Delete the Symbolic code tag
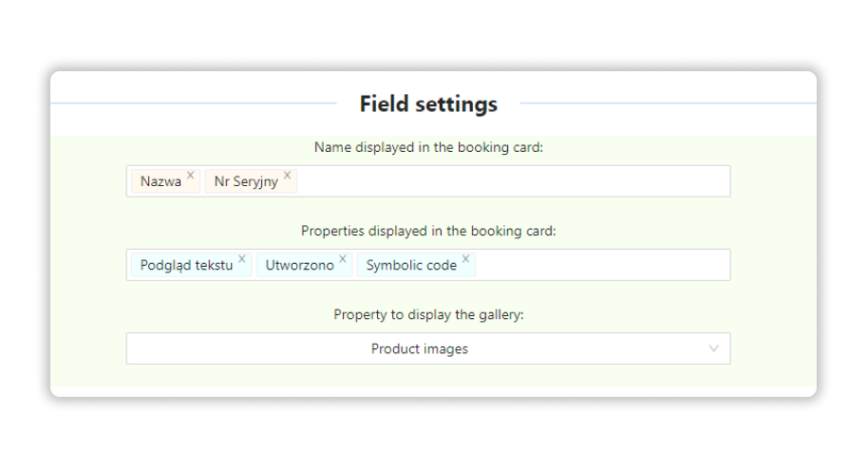Screen dimensions: 868x469 point(465,258)
